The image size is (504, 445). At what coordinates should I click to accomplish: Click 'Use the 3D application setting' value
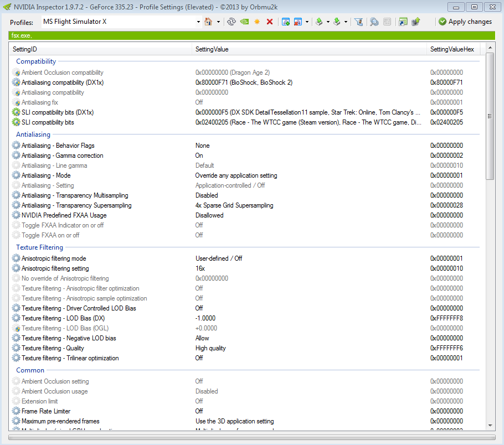click(235, 421)
